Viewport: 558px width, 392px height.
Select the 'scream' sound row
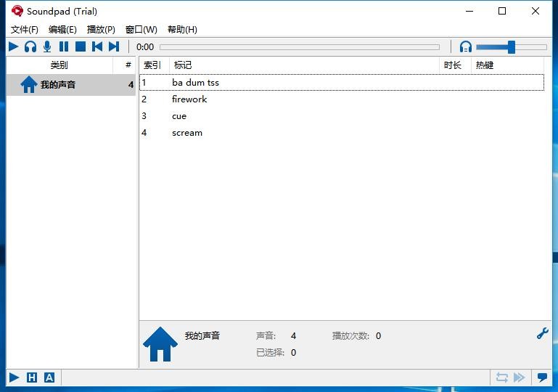point(342,133)
